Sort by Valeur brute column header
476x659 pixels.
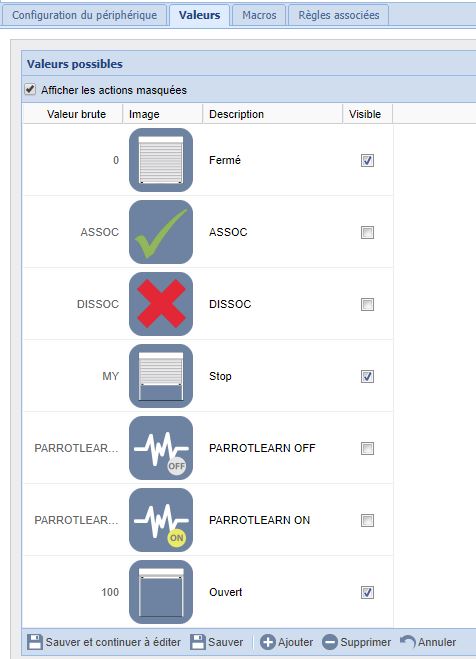coord(76,114)
